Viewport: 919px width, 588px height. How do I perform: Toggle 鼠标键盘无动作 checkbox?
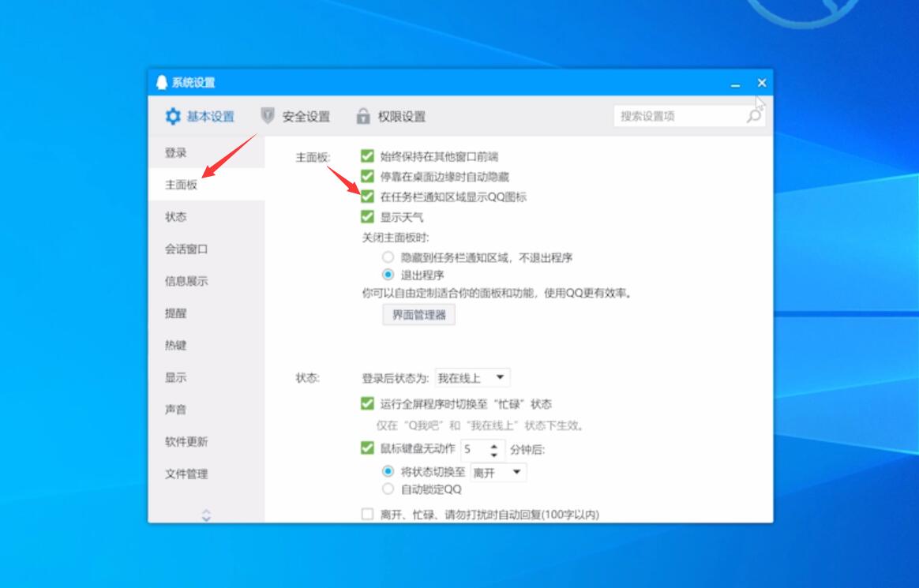click(x=367, y=448)
